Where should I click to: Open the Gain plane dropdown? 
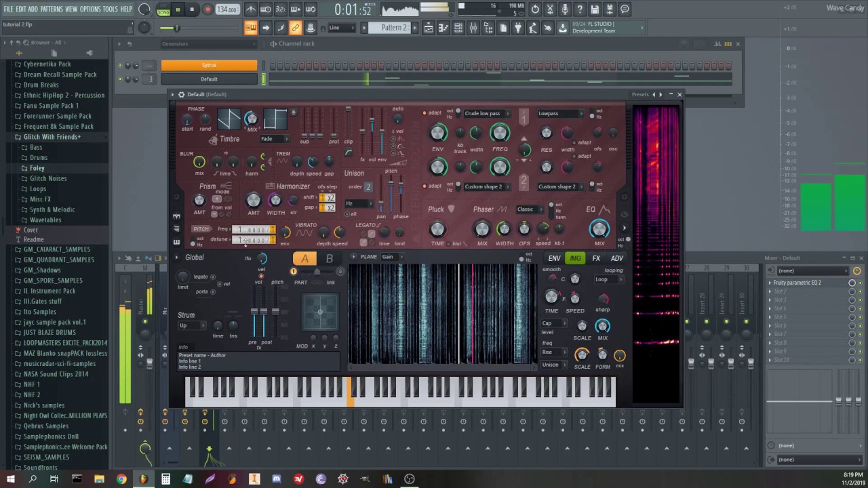(391, 257)
